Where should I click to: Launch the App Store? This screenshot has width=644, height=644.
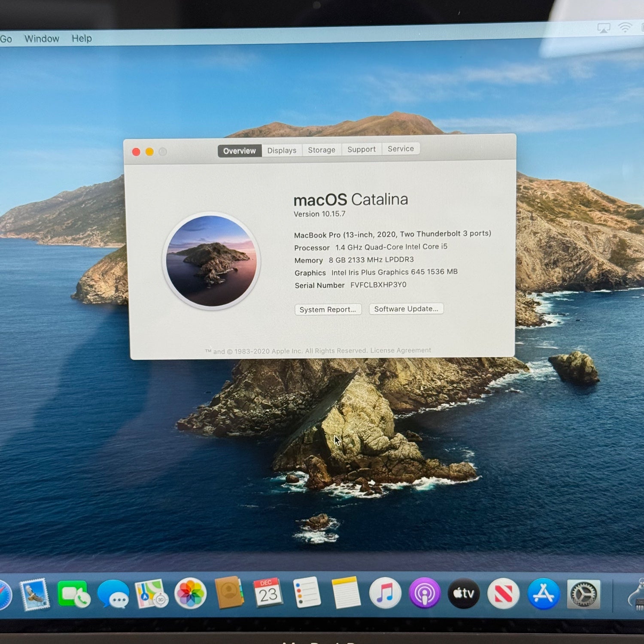pos(543,594)
